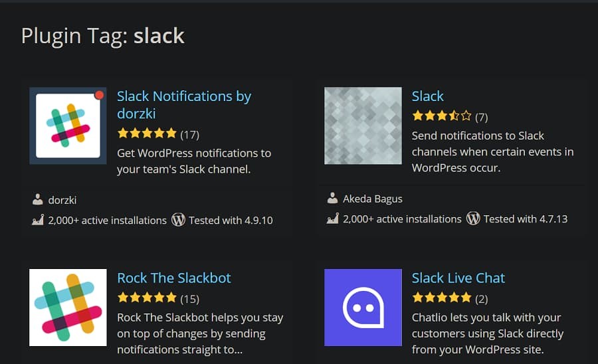The height and width of the screenshot is (364, 598).
Task: Click the author person icon beside Akeda Bagus
Action: [332, 199]
